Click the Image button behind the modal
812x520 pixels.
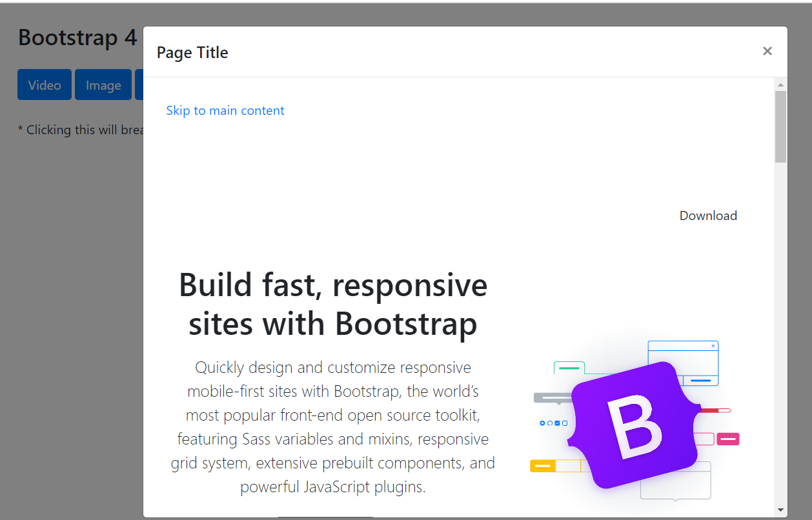coord(103,85)
